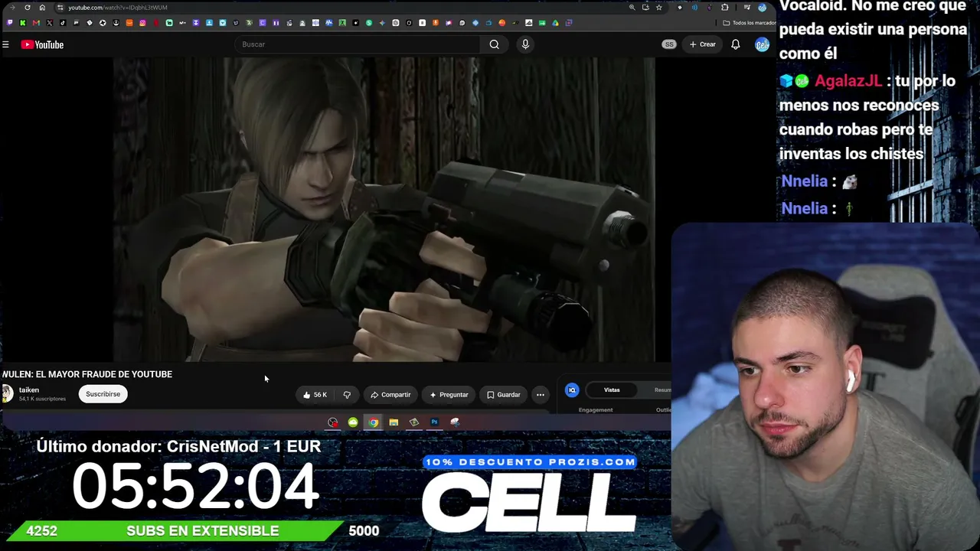Start voice search with the microphone
This screenshot has height=551, width=980.
pos(525,44)
